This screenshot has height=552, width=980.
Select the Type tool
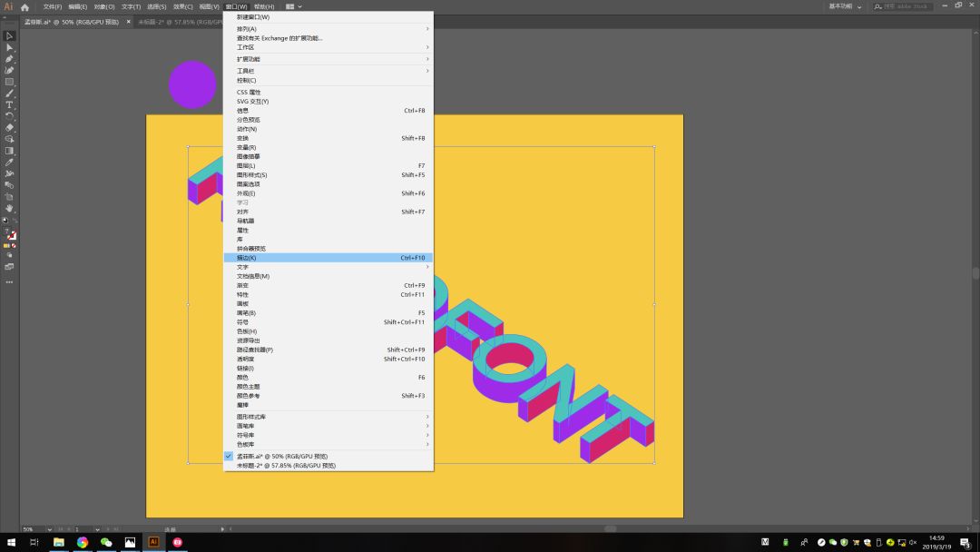pyautogui.click(x=9, y=104)
